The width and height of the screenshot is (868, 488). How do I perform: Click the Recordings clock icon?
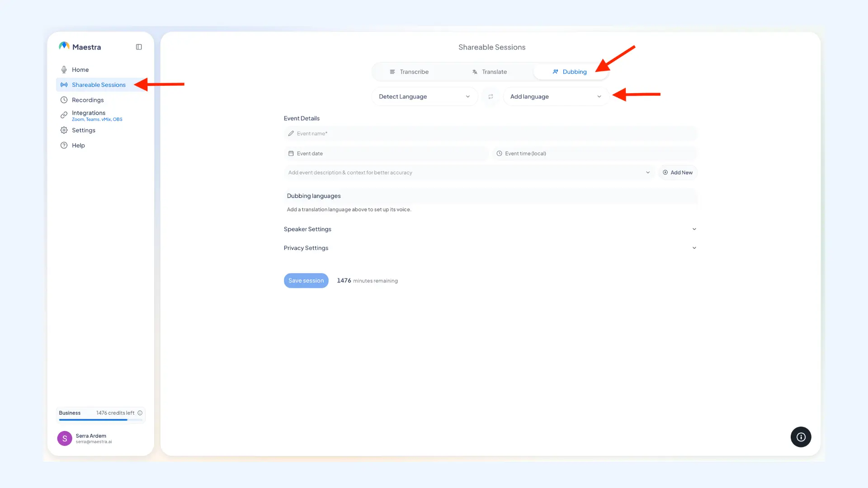click(64, 100)
